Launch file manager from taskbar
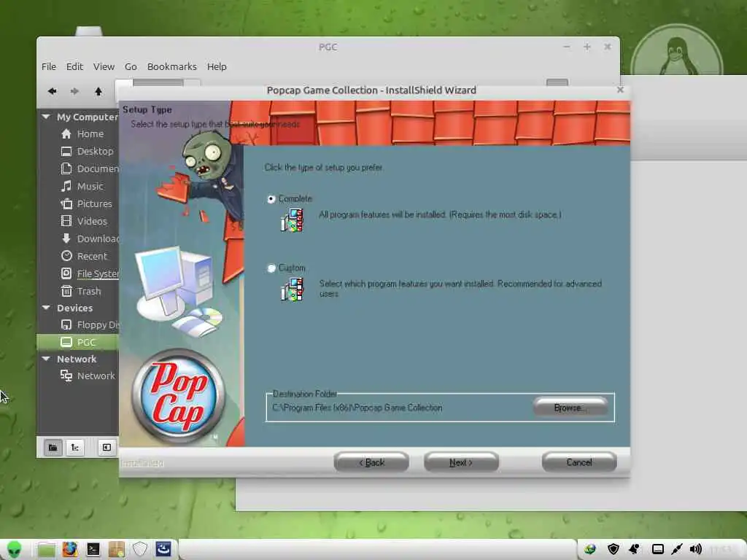This screenshot has height=560, width=747. (46, 550)
